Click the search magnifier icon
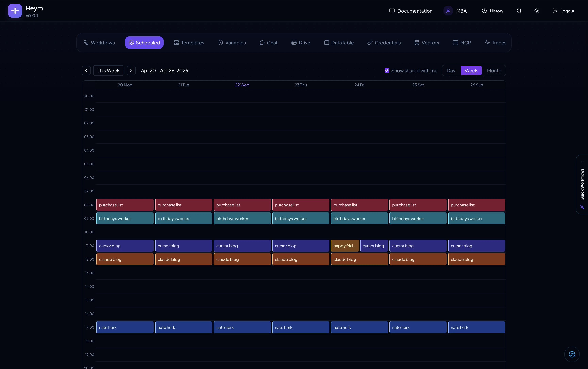 (519, 11)
